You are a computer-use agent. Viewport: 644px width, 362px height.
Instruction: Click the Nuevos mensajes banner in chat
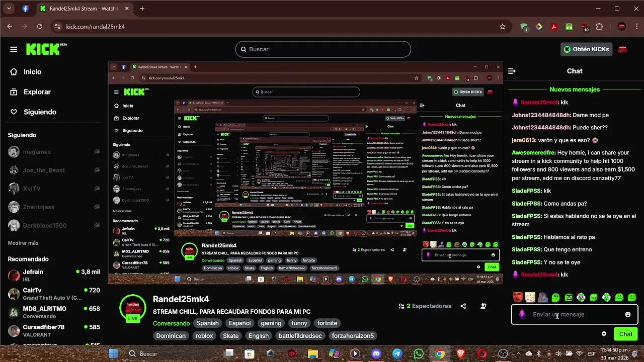(575, 89)
